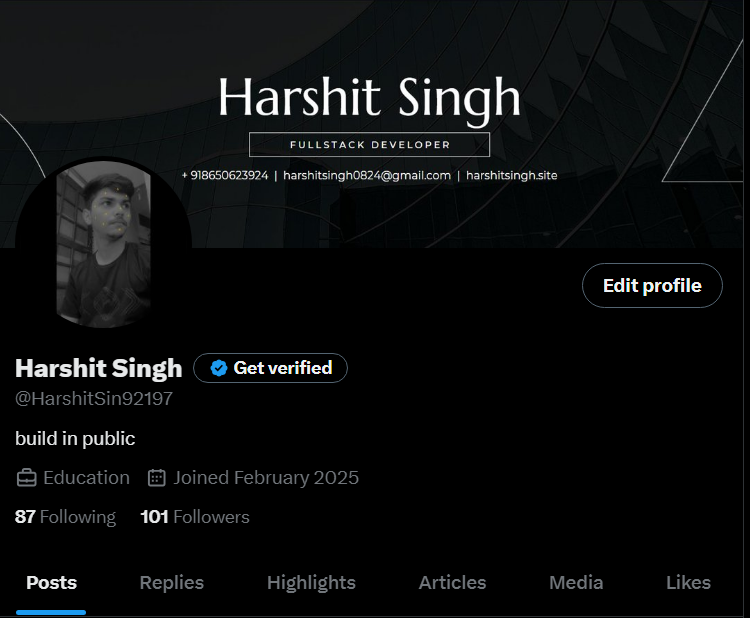Click the @HarshitSin92197 handle text

[94, 398]
